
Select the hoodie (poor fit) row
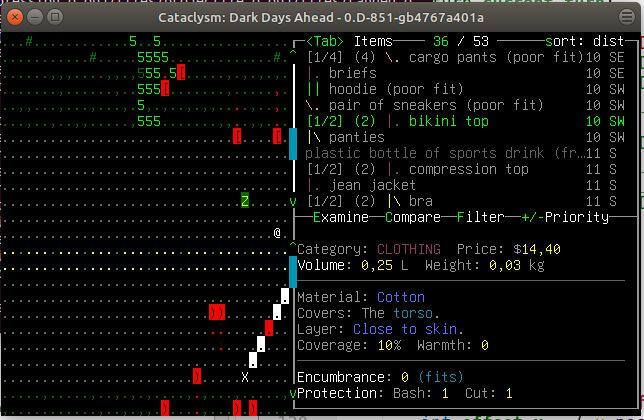[x=466, y=89]
